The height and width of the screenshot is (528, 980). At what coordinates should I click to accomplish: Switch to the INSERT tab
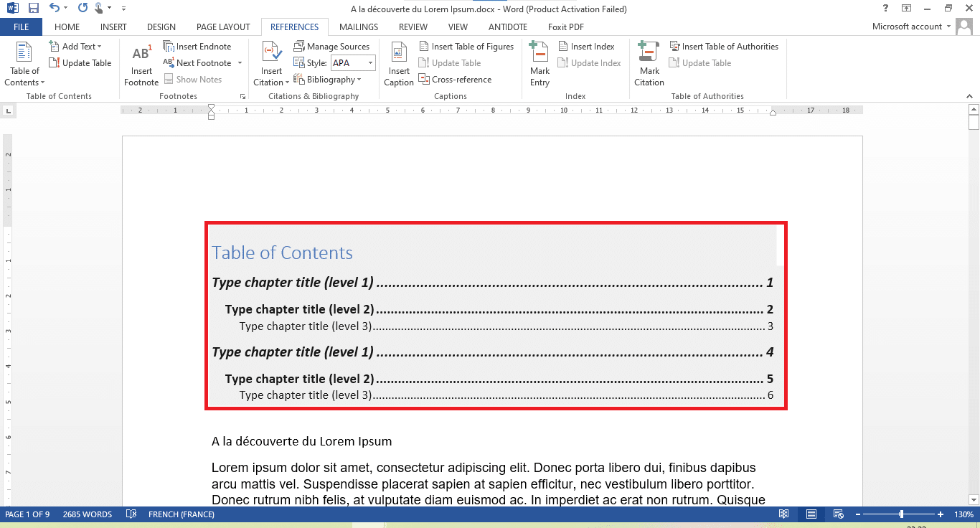tap(113, 27)
